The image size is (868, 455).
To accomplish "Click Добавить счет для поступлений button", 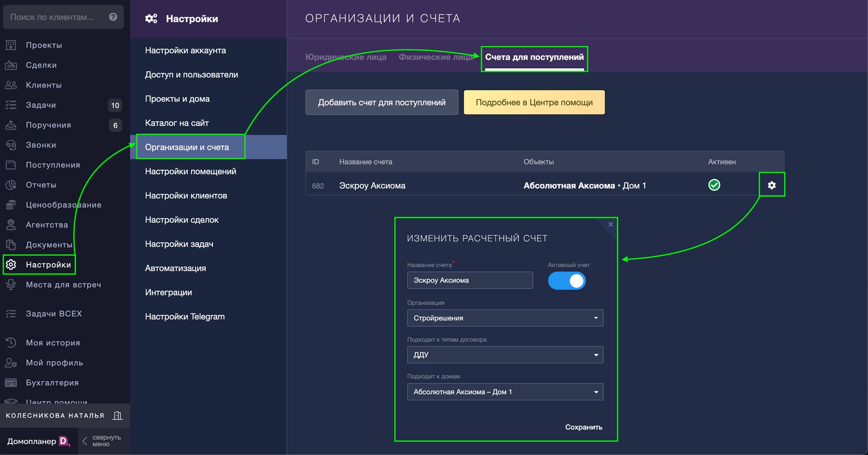I will [x=382, y=102].
